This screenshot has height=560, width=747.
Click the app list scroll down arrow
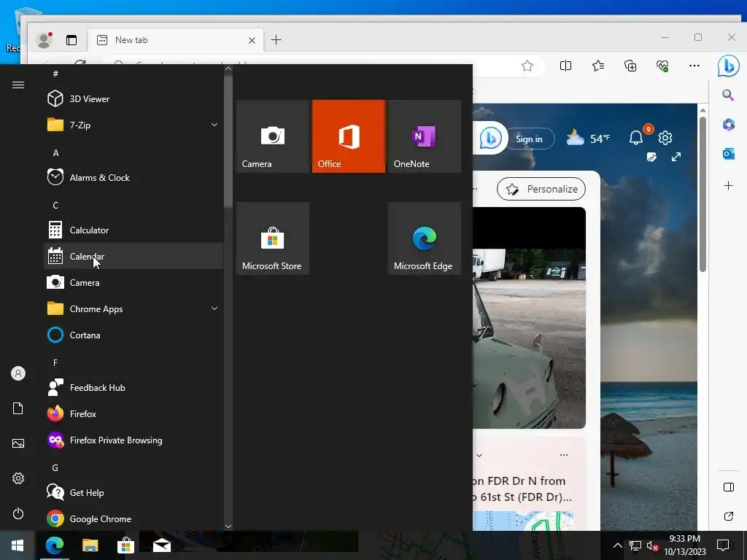(x=228, y=526)
